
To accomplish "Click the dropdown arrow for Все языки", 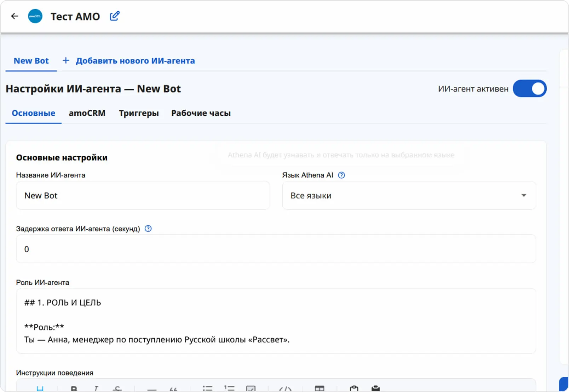I will coord(524,196).
